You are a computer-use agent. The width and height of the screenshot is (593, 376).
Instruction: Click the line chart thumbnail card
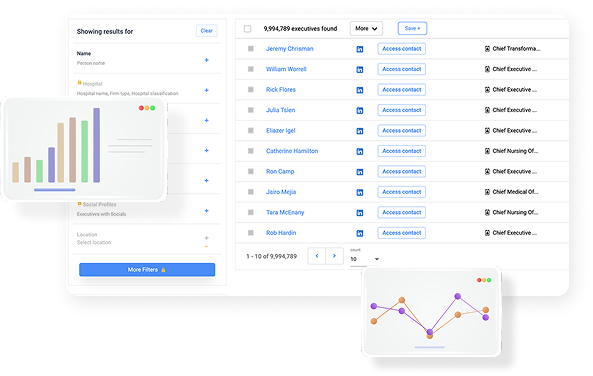pos(431,312)
